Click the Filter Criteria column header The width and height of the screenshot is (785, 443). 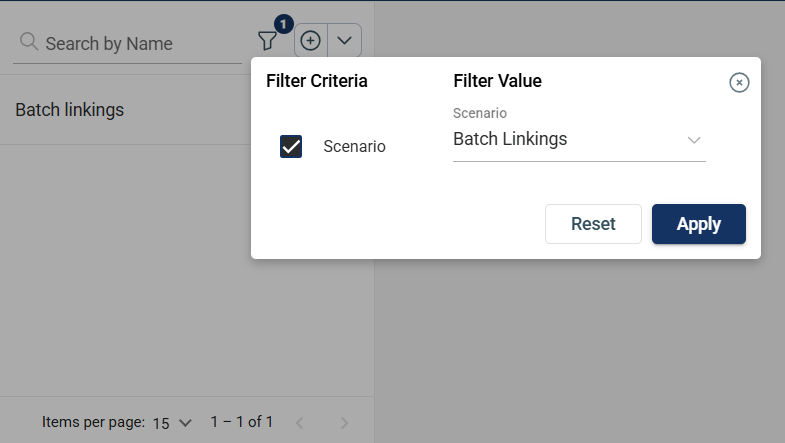click(317, 81)
